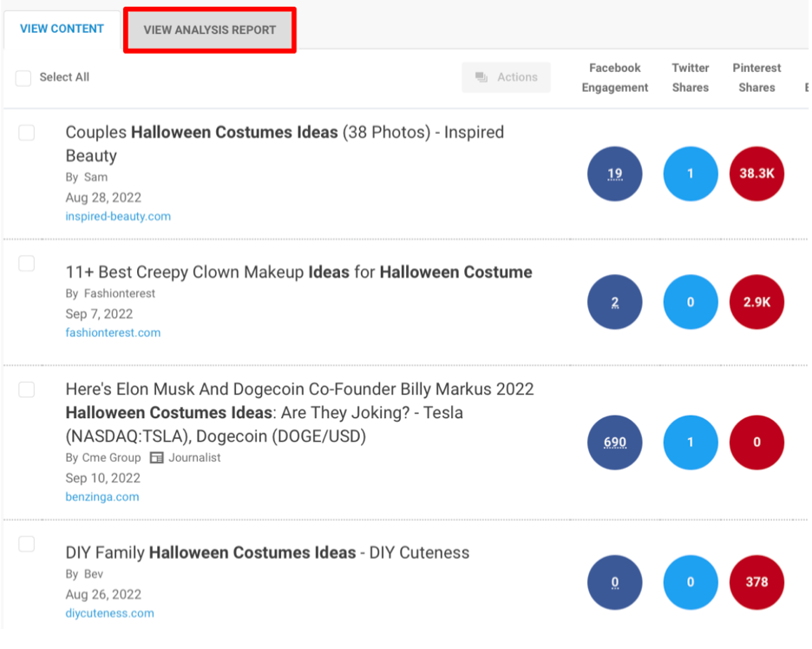The image size is (812, 649).
Task: Switch to the View Analysis Report tab
Action: pyautogui.click(x=210, y=30)
